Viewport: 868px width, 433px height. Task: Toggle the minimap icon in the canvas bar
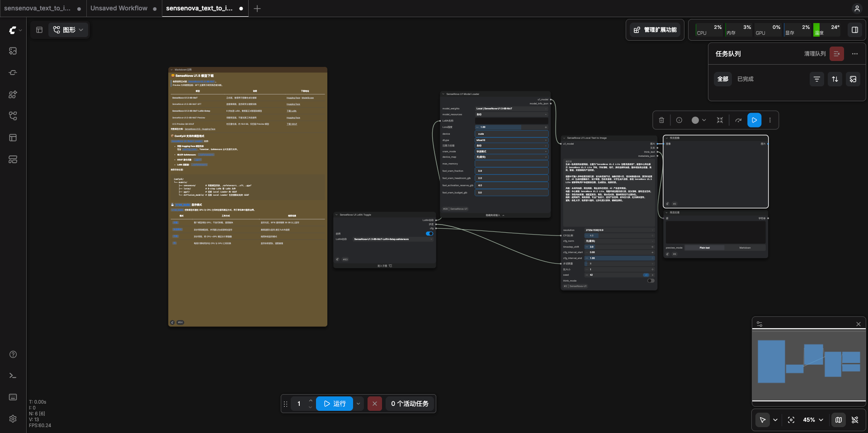(839, 420)
